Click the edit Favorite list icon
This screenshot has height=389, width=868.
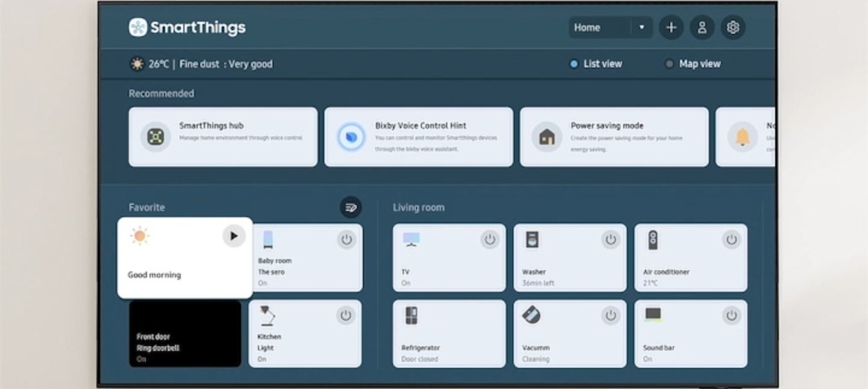point(351,207)
